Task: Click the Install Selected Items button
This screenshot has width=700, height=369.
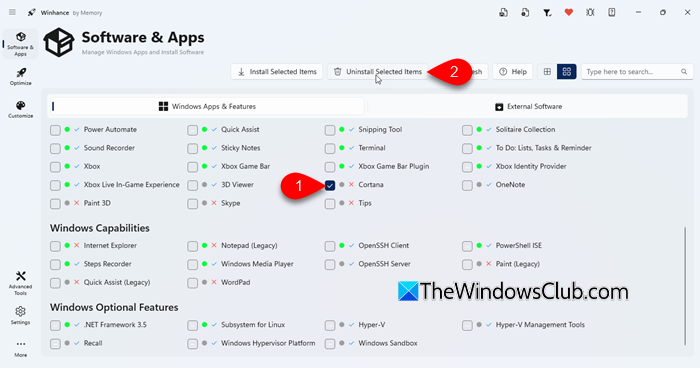Action: coord(277,71)
